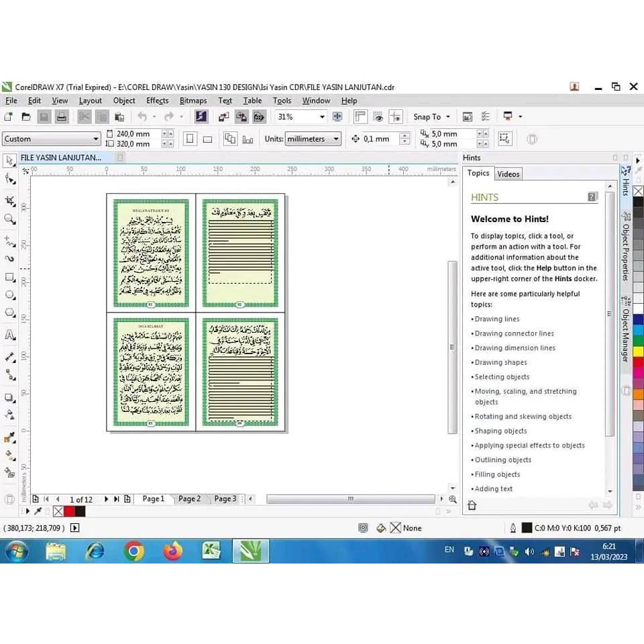
Task: Toggle landscape page orientation
Action: tap(207, 139)
